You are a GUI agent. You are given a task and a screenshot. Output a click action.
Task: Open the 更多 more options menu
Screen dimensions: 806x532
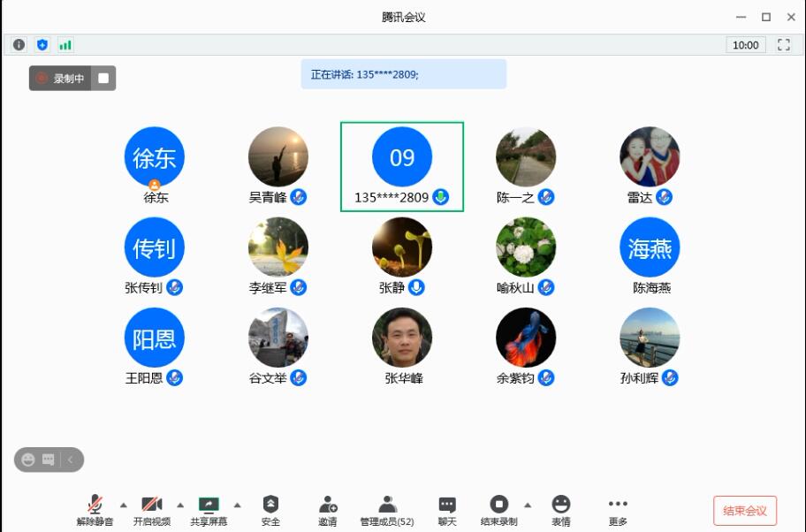(x=618, y=510)
